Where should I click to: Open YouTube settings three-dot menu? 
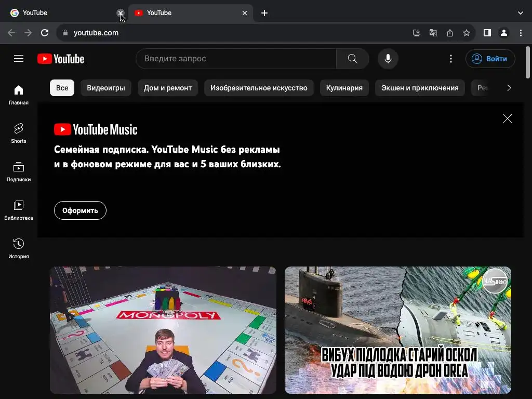click(450, 59)
